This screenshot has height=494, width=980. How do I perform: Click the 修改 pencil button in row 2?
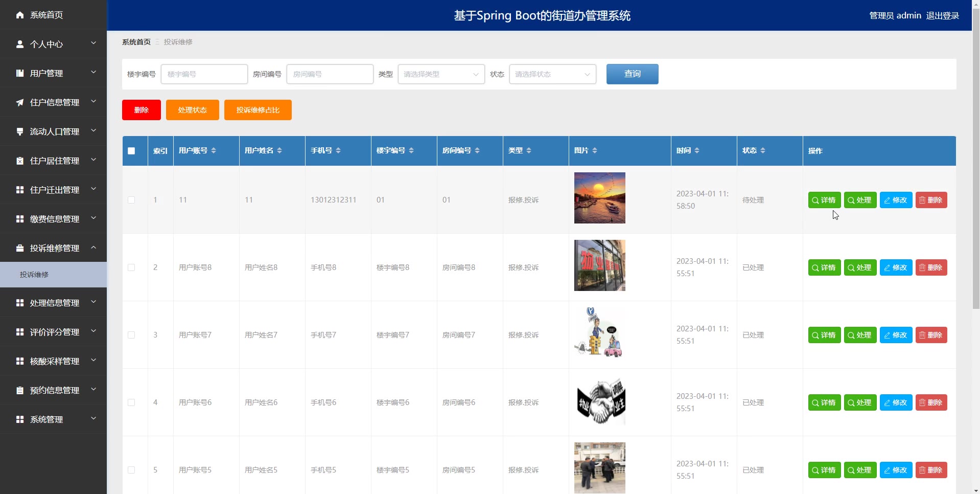pos(896,267)
